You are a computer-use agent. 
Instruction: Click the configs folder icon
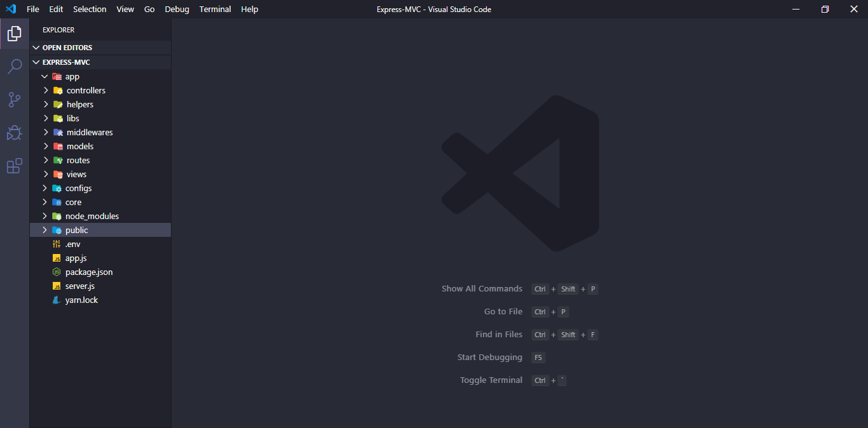(57, 188)
